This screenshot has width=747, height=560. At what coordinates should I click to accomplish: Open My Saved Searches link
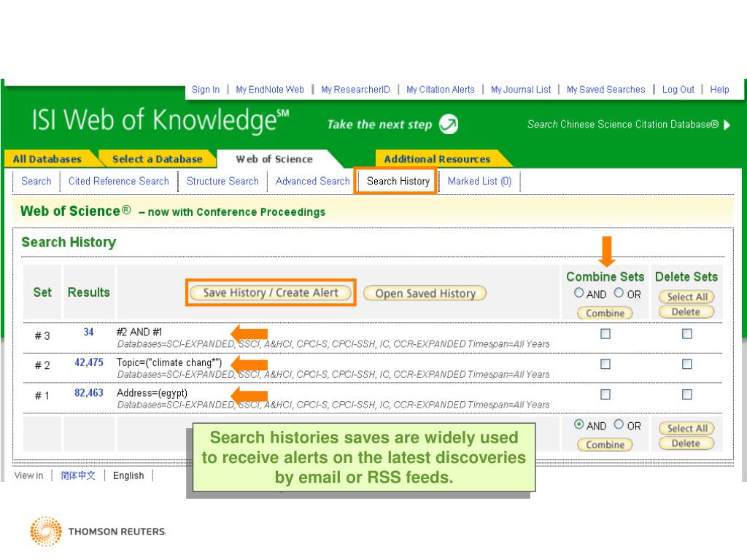605,90
